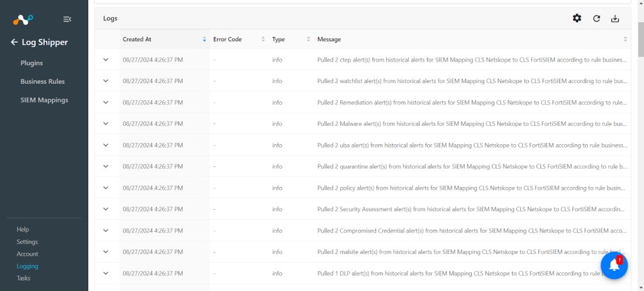This screenshot has height=291, width=644.
Task: Open the notification bell button
Action: [x=614, y=265]
